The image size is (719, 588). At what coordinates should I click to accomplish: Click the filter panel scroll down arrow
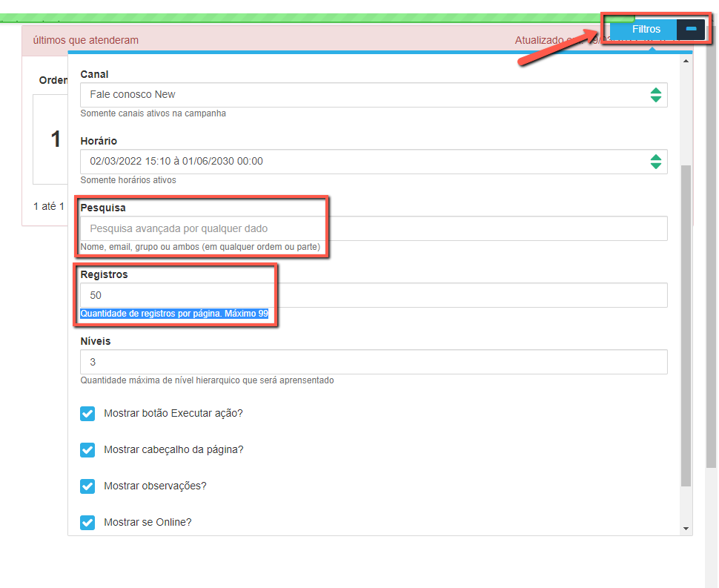[686, 529]
